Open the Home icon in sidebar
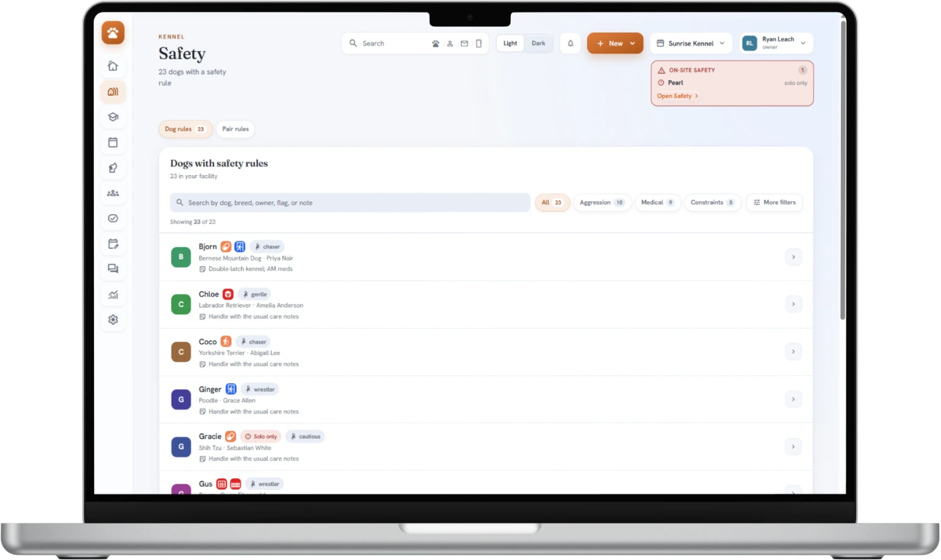The width and height of the screenshot is (941, 560). pyautogui.click(x=113, y=66)
